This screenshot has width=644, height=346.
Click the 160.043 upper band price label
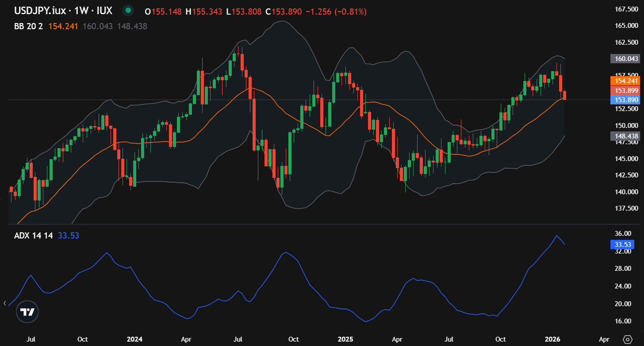coord(625,59)
